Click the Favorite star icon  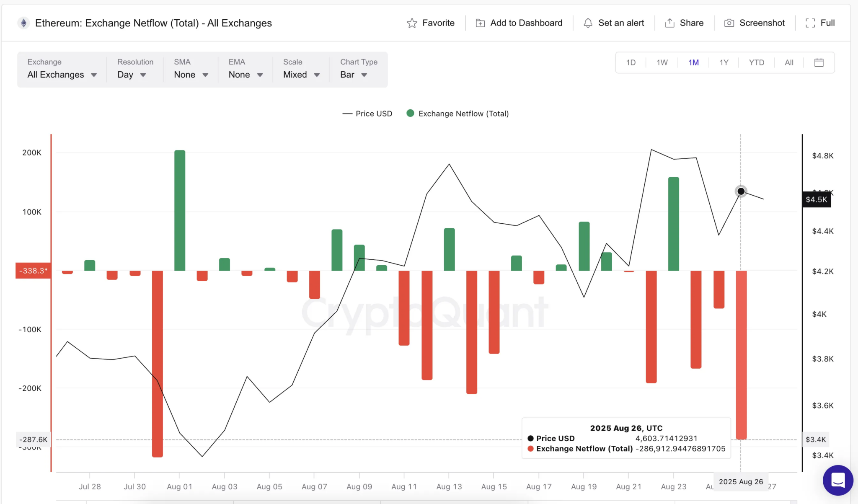tap(412, 23)
